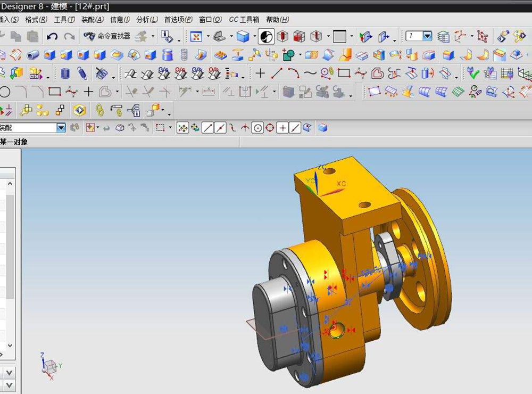532x394 pixels.
Task: Toggle snap to Point on Curve
Action: coord(295,128)
